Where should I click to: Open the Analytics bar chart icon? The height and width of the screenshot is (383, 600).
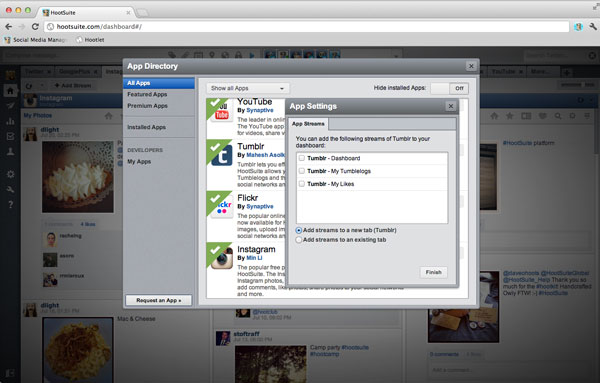tap(10, 121)
